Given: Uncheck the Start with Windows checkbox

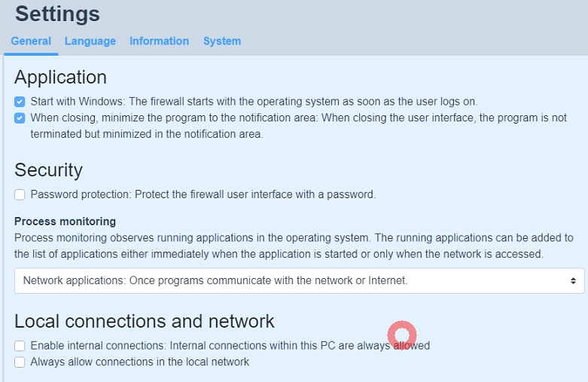Looking at the screenshot, I should coord(20,102).
